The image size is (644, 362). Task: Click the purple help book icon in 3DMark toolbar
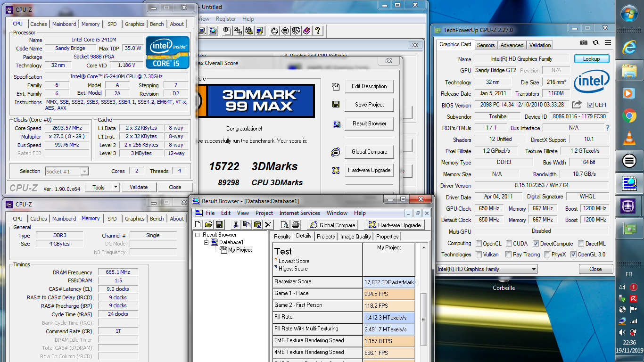click(x=307, y=31)
